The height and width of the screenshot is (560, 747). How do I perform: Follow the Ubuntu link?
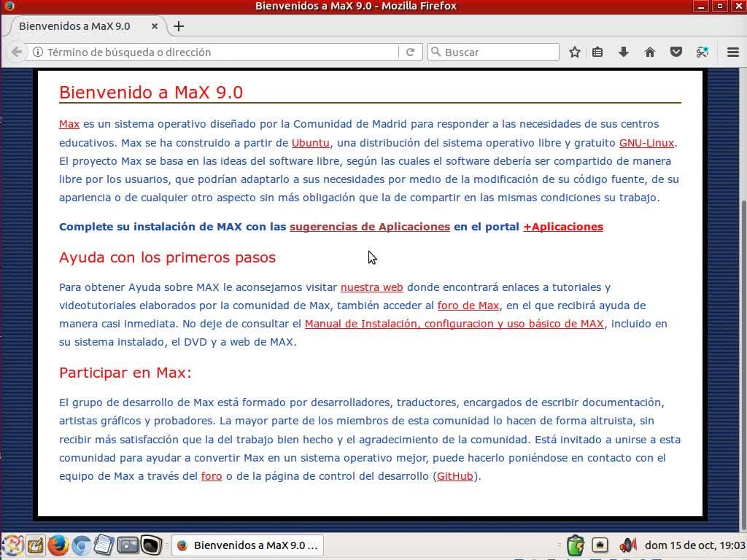(x=311, y=143)
